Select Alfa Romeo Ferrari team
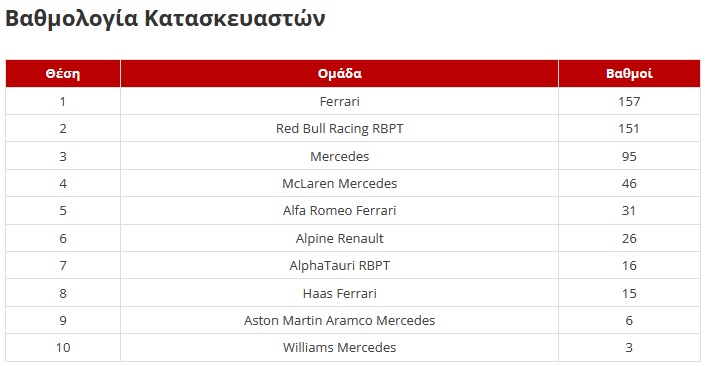 (339, 211)
